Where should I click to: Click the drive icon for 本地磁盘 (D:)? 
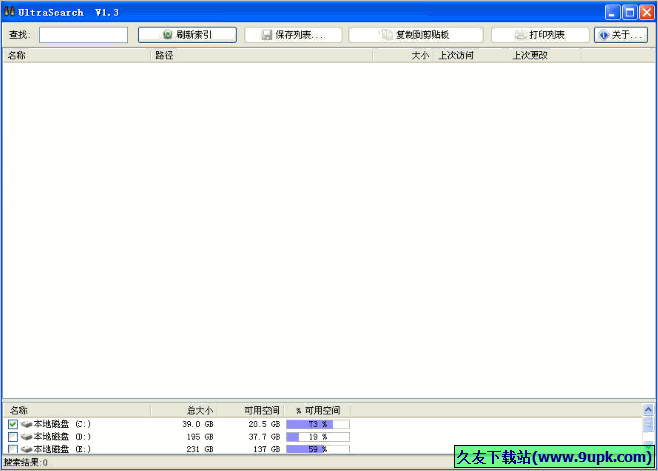(26, 437)
